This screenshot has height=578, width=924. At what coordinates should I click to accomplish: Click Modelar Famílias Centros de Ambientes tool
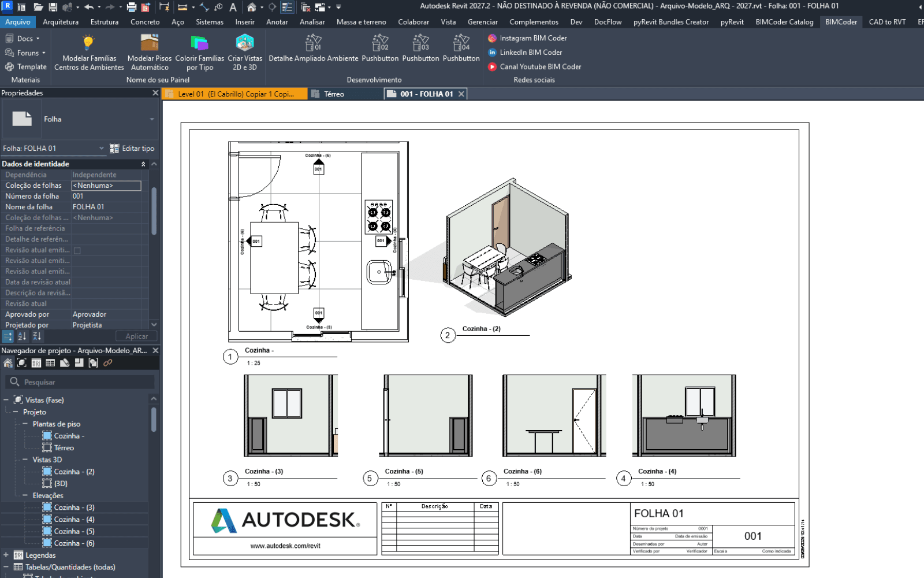89,52
